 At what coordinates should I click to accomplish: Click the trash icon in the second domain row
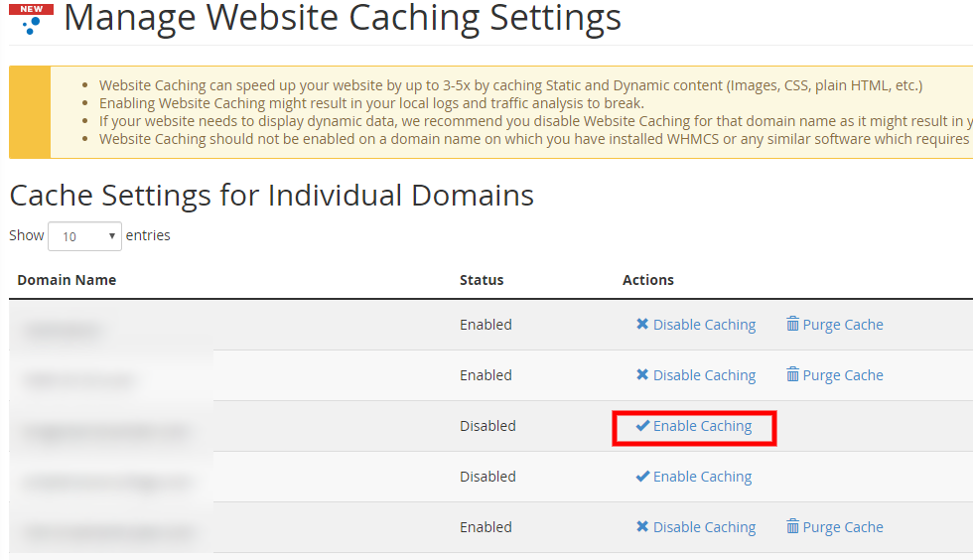(792, 374)
